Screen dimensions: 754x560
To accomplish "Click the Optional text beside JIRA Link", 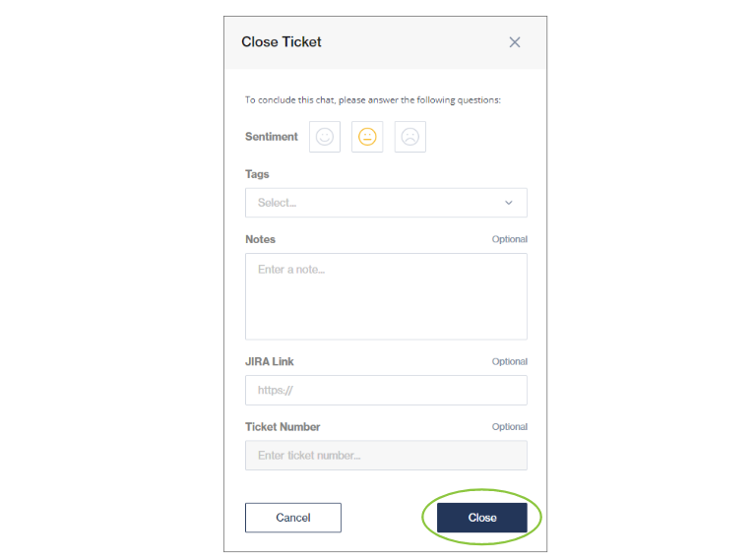I will (510, 361).
